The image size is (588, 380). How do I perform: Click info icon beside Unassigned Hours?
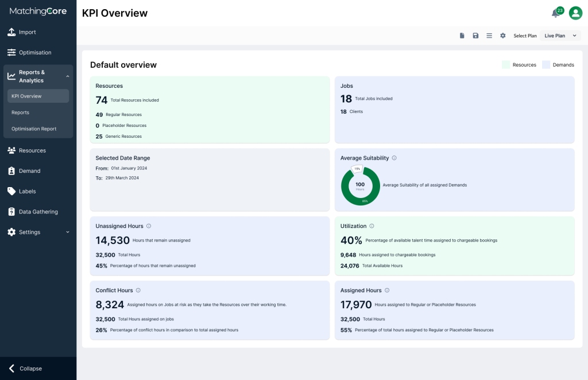(x=149, y=226)
